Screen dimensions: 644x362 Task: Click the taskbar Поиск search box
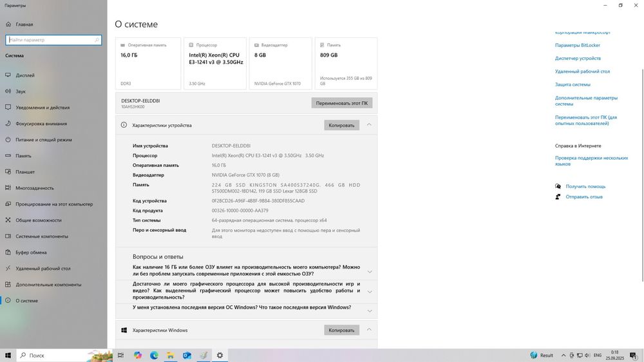click(64, 356)
